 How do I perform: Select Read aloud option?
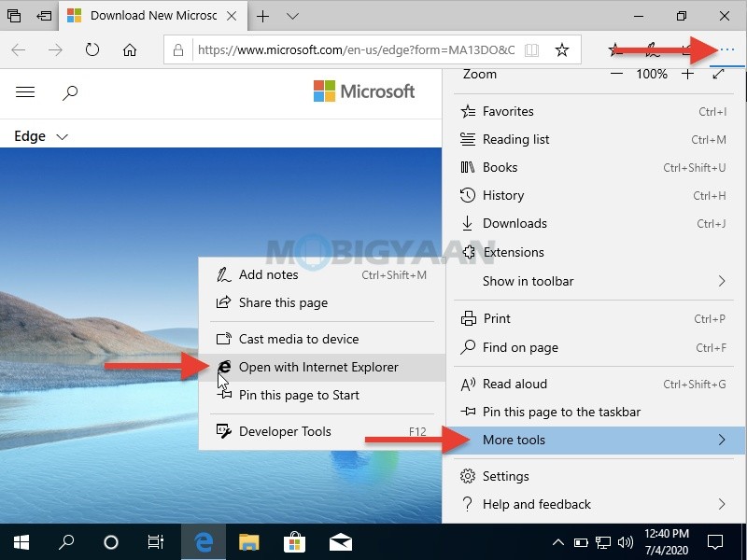pyautogui.click(x=594, y=384)
